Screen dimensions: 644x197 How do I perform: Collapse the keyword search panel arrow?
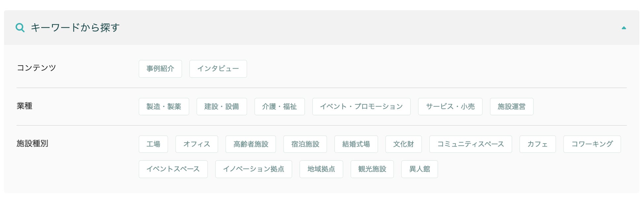click(x=624, y=28)
